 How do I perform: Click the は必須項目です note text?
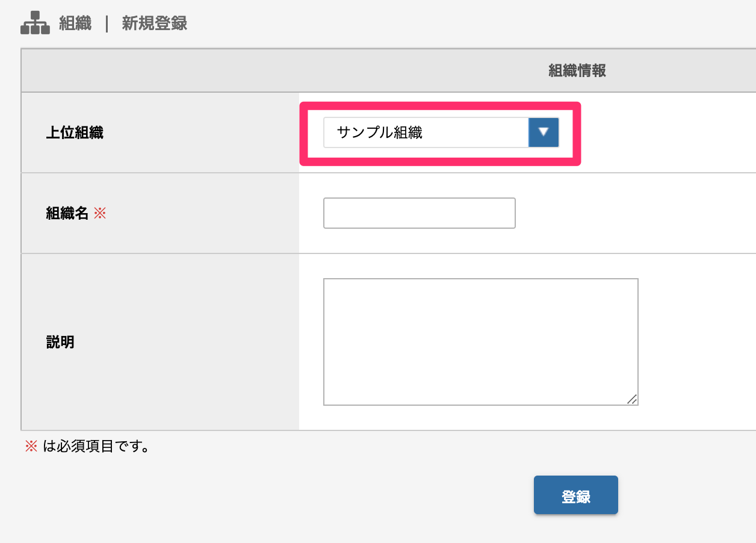96,447
